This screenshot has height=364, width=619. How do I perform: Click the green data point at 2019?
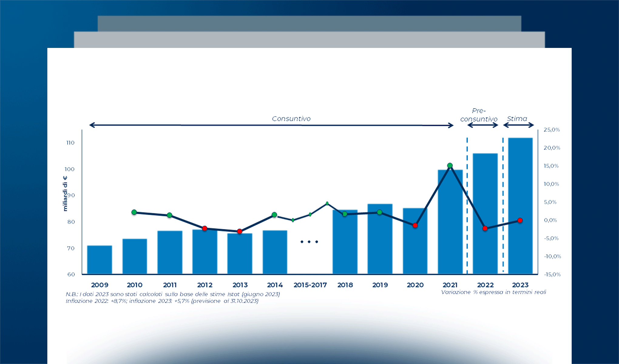(x=380, y=212)
